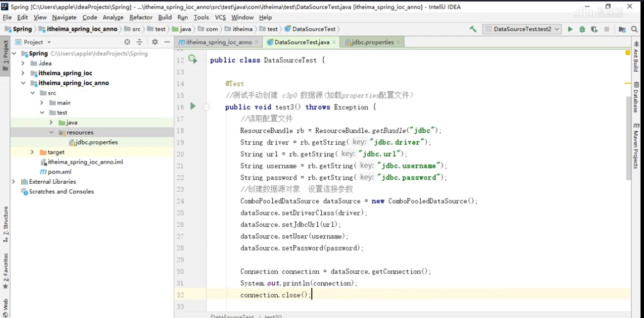Open the 7: Structure tool window

click(5, 224)
